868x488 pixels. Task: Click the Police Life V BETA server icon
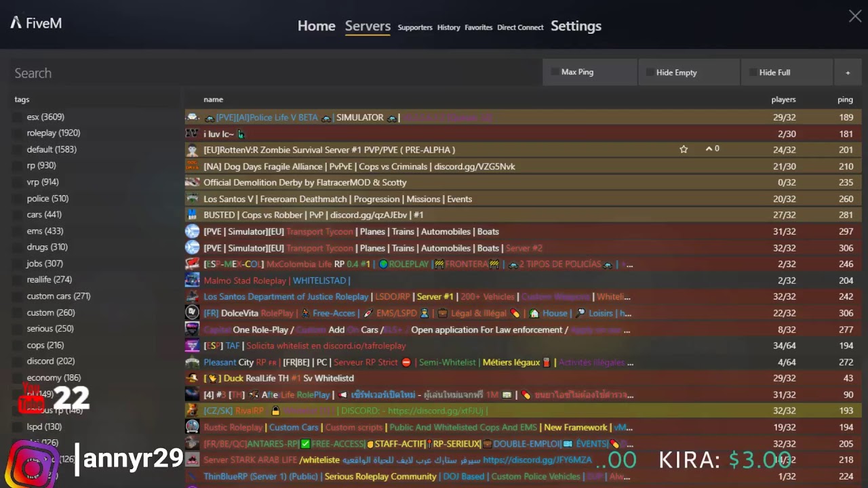(193, 117)
